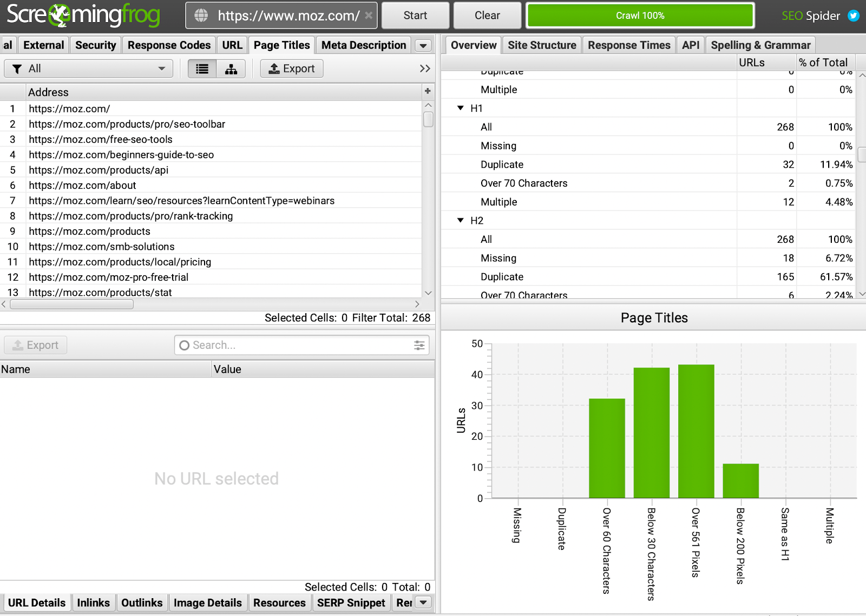Click the Screaming Frog logo
This screenshot has height=616, width=866.
[x=83, y=15]
